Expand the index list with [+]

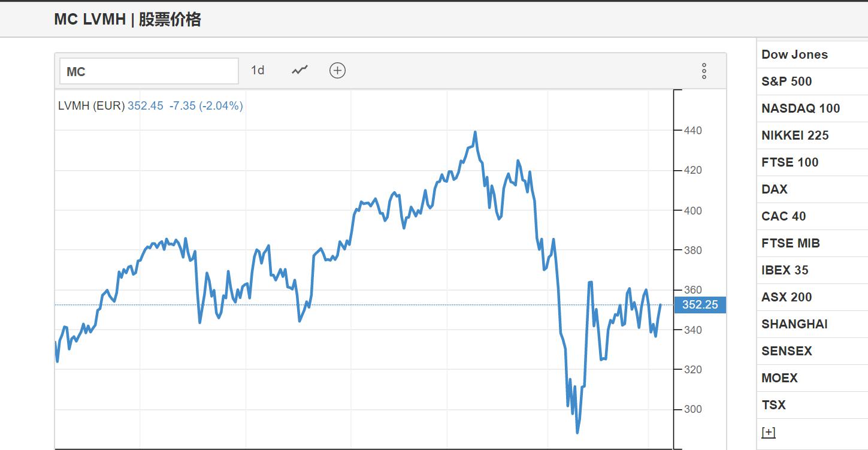coord(768,432)
